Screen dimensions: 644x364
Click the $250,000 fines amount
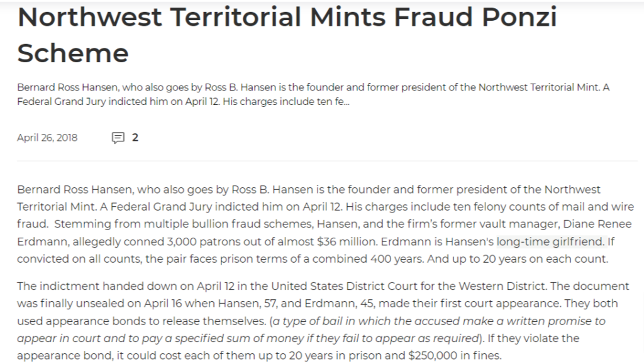click(x=433, y=355)
